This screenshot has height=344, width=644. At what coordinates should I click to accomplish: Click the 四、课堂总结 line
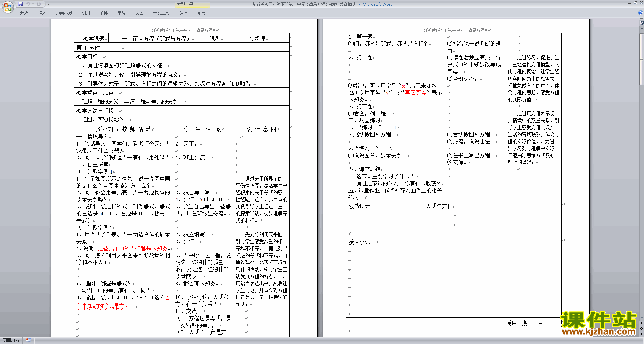pos(364,169)
